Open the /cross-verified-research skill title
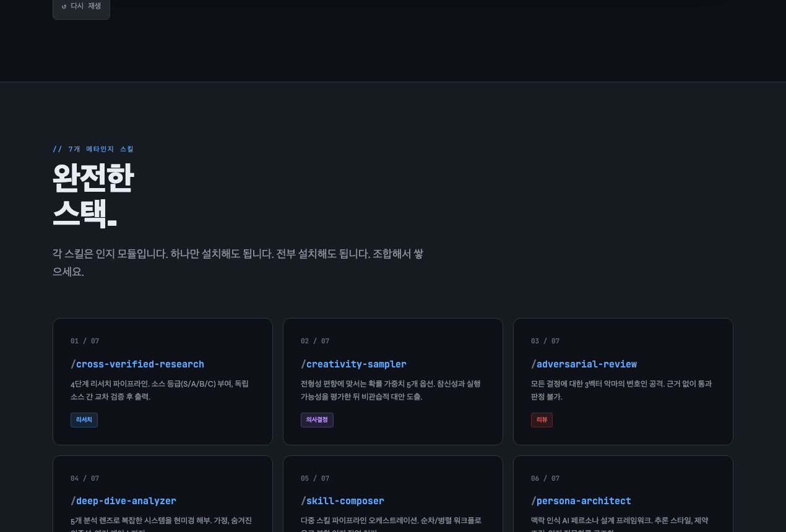This screenshot has height=532, width=786. pos(137,364)
